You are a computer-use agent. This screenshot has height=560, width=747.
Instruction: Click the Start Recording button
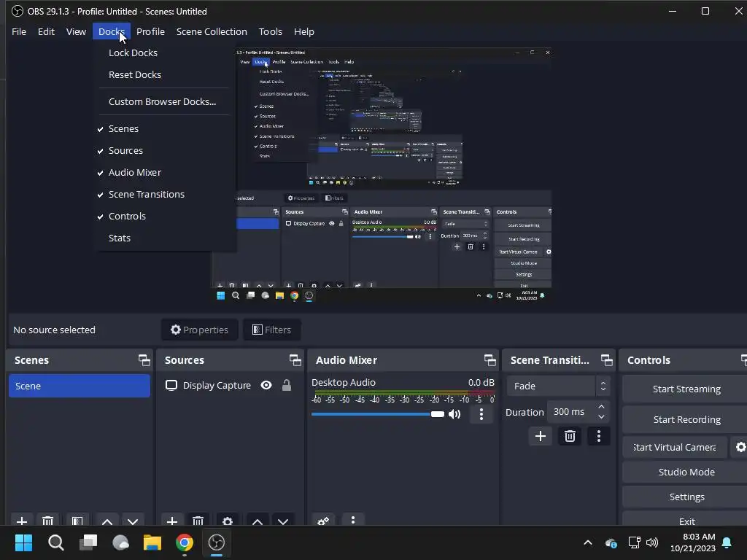[686, 419]
